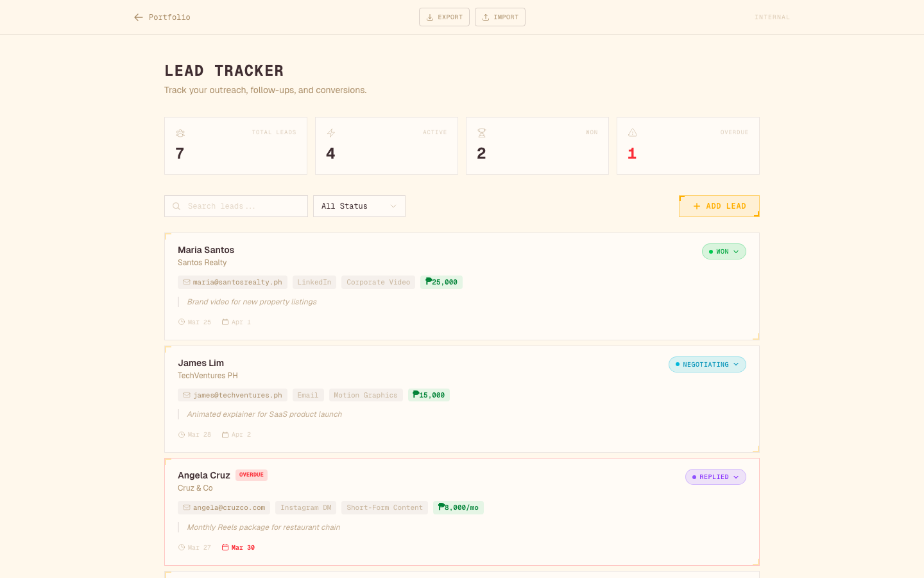The image size is (924, 578).
Task: Click the clock icon beside Mar 25
Action: coord(182,322)
